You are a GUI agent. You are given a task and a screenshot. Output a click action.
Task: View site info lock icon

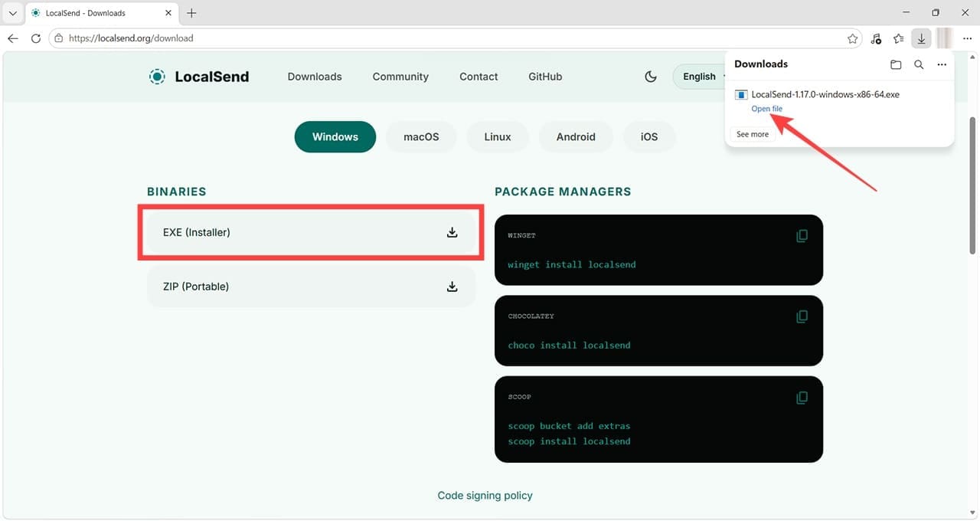59,38
